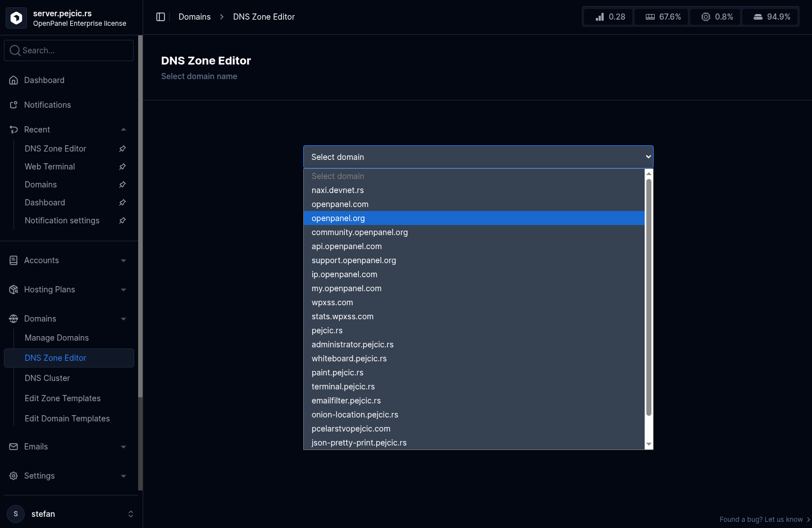Open the stefan user menu chevron
This screenshot has height=528, width=812.
pyautogui.click(x=131, y=514)
